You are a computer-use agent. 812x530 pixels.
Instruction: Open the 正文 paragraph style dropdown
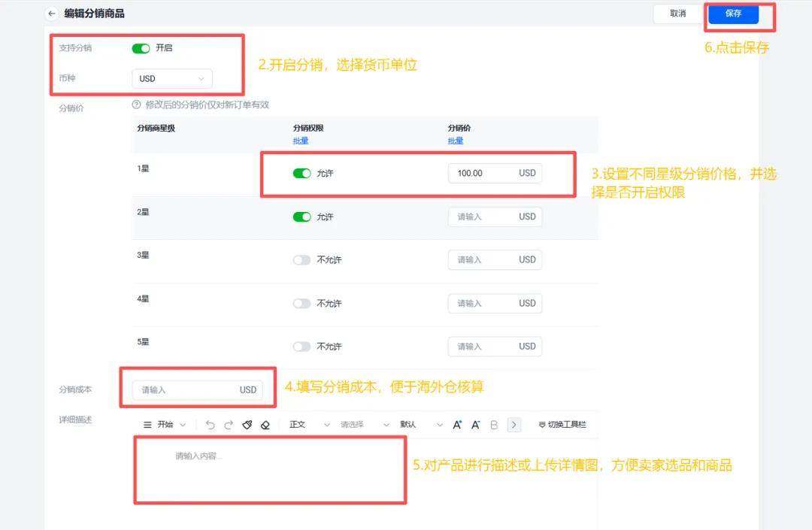[x=309, y=425]
